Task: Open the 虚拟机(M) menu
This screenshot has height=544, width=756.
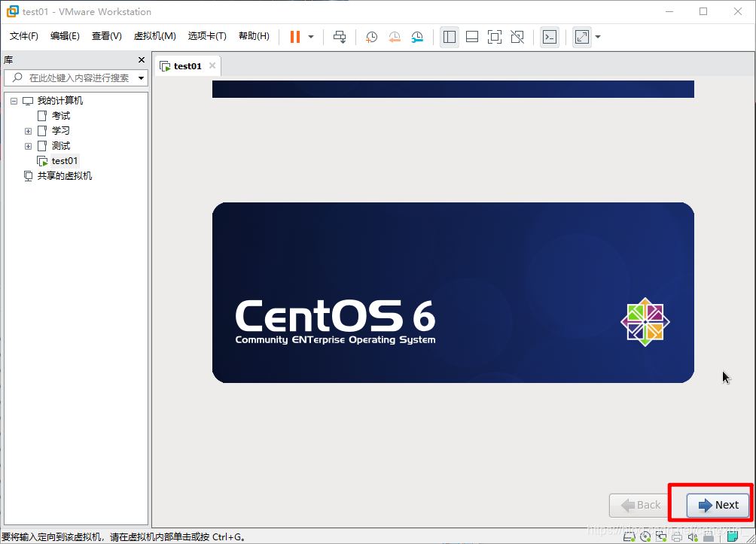Action: [x=155, y=36]
